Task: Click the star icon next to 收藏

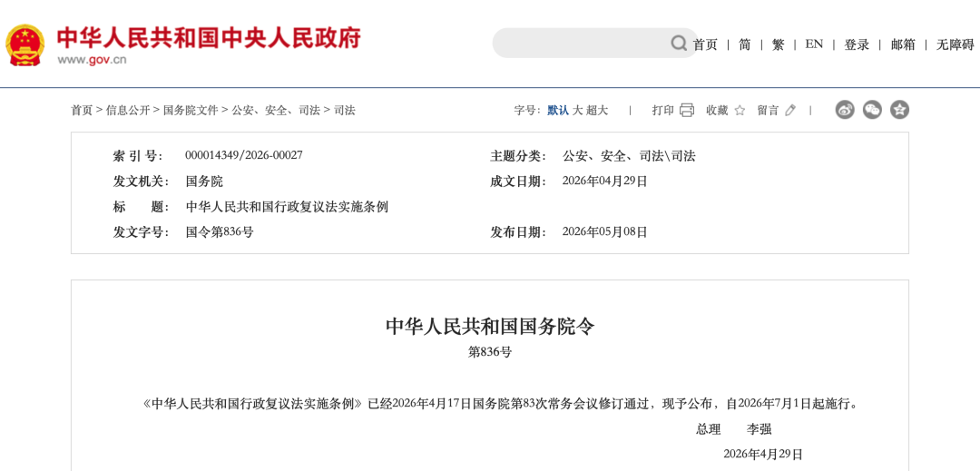Action: click(740, 111)
